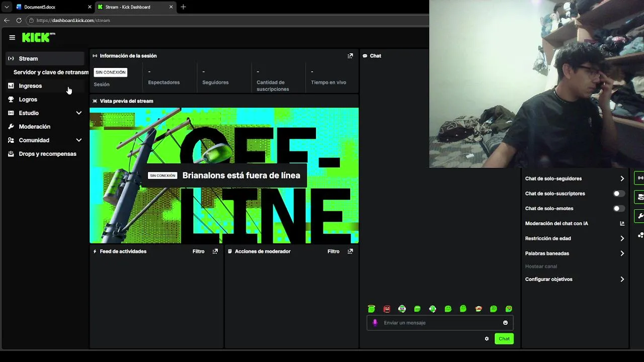Open Moderación in the sidebar
Viewport: 644px width, 362px height.
click(x=45, y=127)
